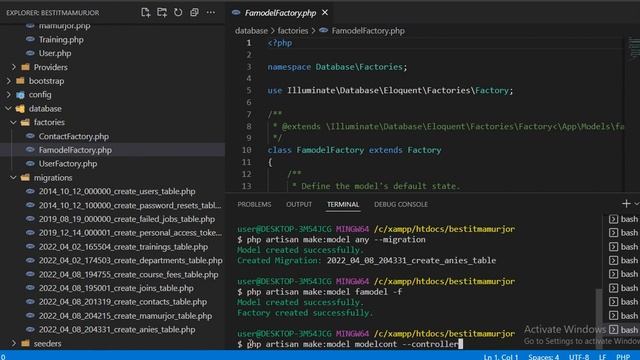Close the FamodelFactory.php editor tab
Screen dimensions: 640x360
(325, 13)
